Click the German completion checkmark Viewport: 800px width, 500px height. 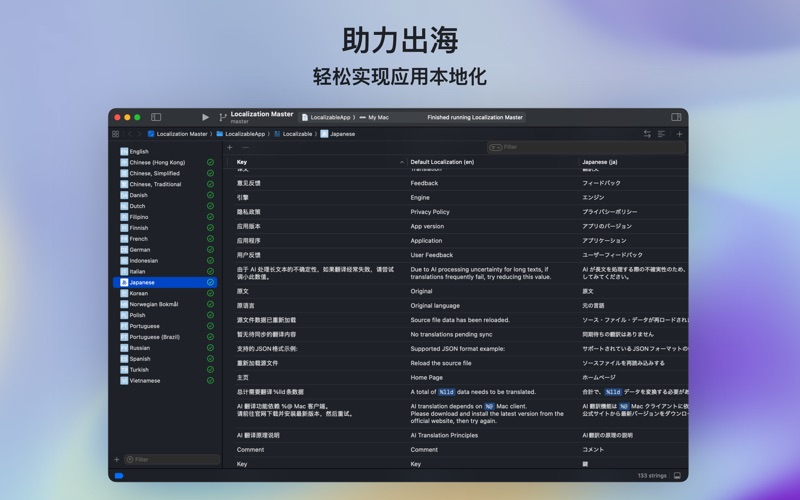pyautogui.click(x=210, y=249)
